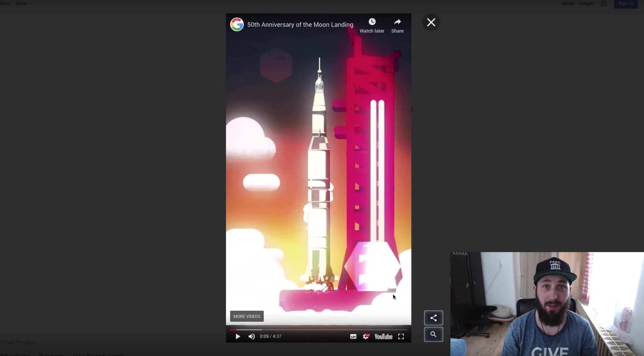Open the Google apps grid
This screenshot has width=644, height=356.
coord(604,4)
